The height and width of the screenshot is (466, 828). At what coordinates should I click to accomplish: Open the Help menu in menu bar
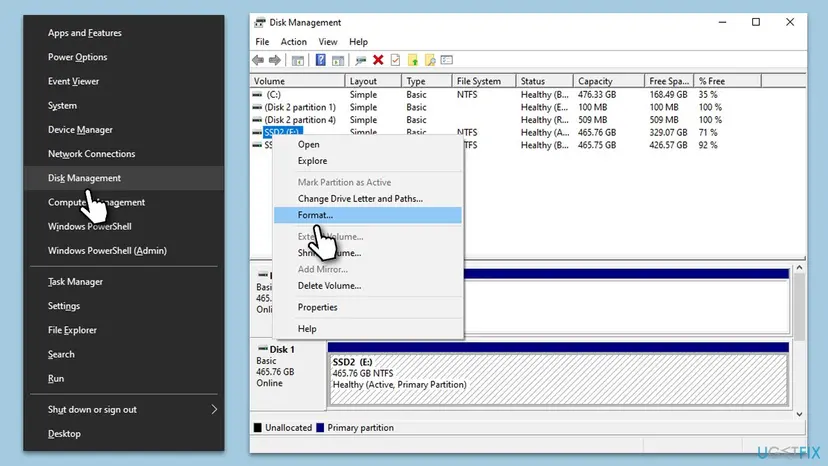358,42
